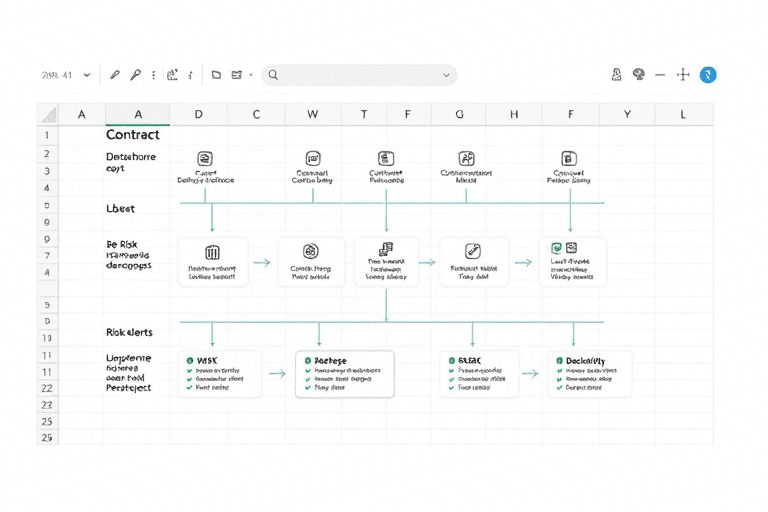This screenshot has width=768, height=512.
Task: Click the blue round account icon
Action: [x=708, y=74]
